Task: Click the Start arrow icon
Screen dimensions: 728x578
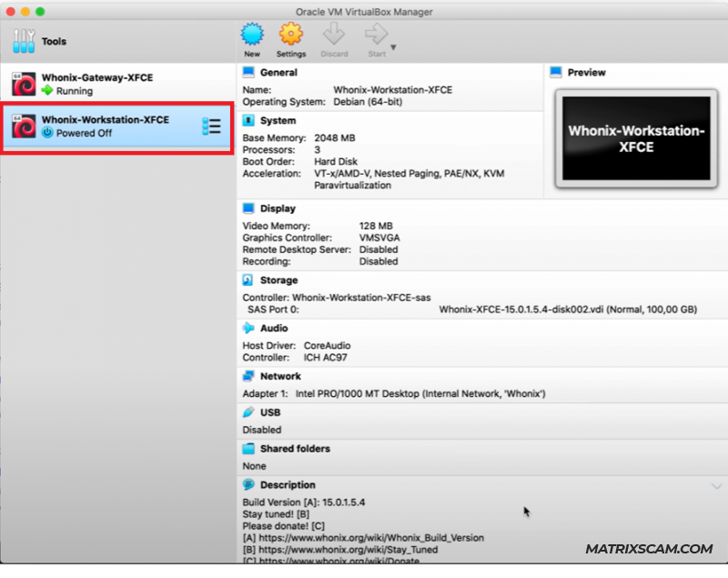Action: (x=377, y=35)
